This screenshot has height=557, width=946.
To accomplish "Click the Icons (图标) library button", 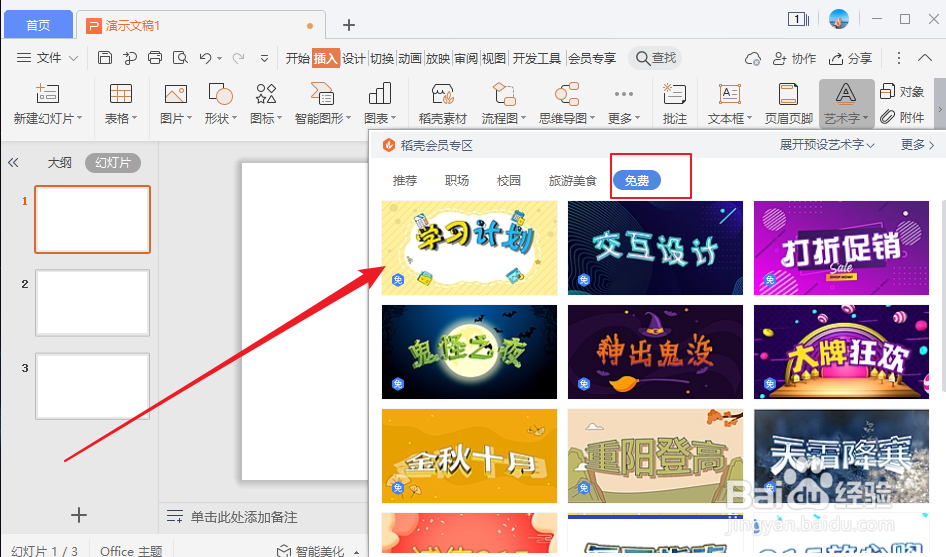I will [265, 103].
